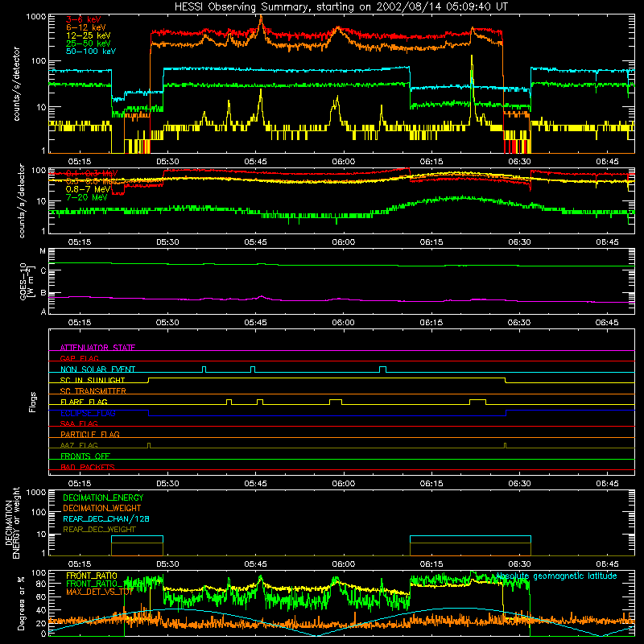The image size is (644, 644).
Task: Click the FLARE_FLAG pulse near 06:23
Action: tap(477, 402)
